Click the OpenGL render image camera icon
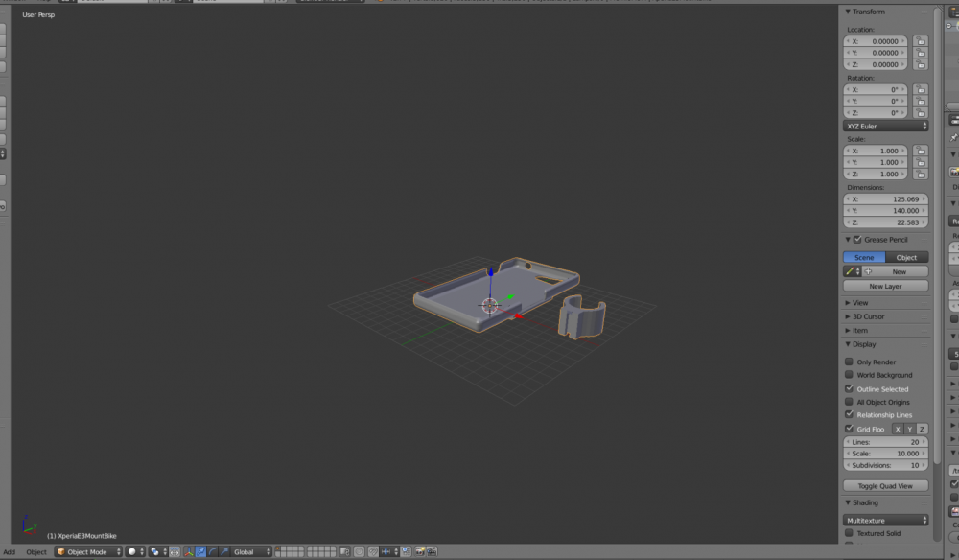Screen dimensions: 959x560 (420, 552)
